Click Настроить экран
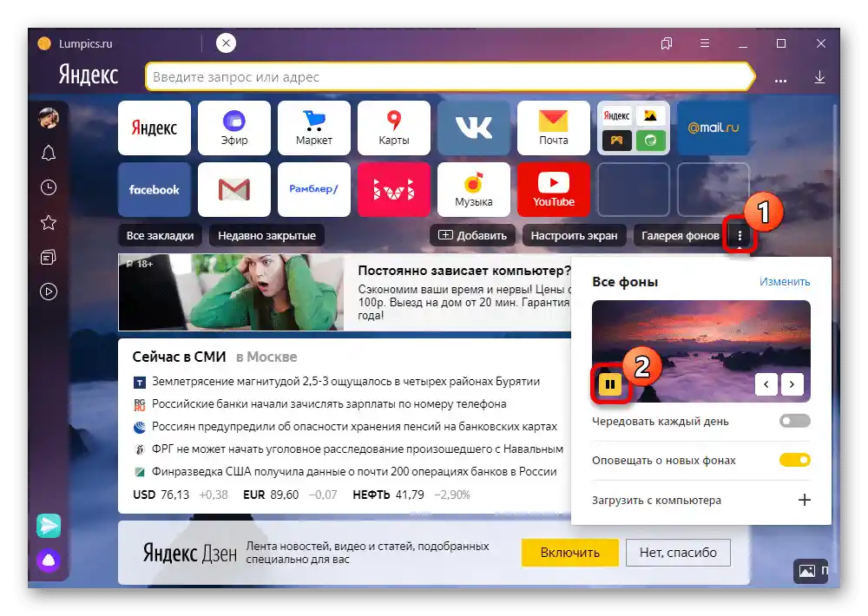The image size is (868, 616). [574, 236]
